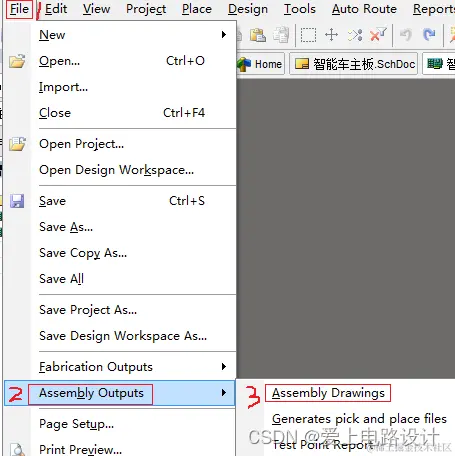Choose Close from the File menu
This screenshot has height=456, width=455.
(x=133, y=113)
